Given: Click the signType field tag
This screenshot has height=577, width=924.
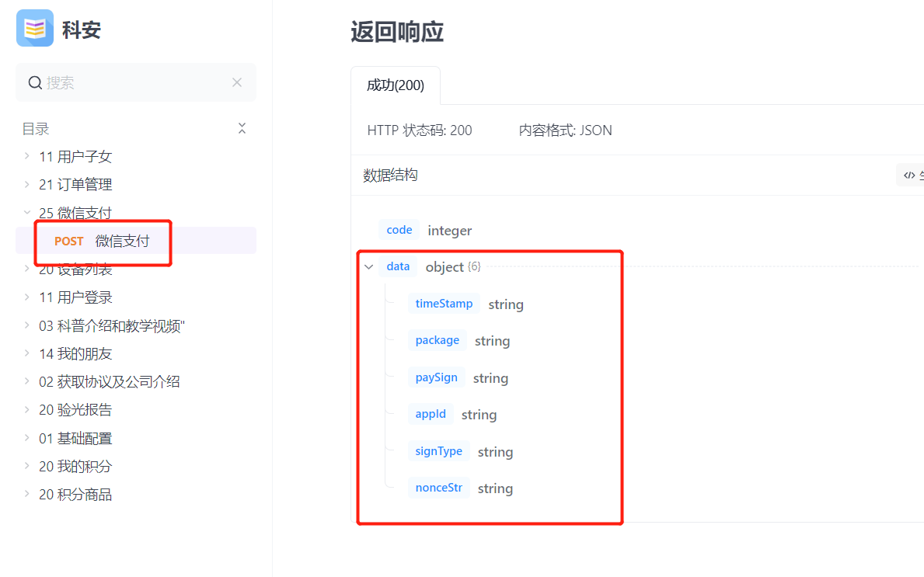Looking at the screenshot, I should (438, 451).
